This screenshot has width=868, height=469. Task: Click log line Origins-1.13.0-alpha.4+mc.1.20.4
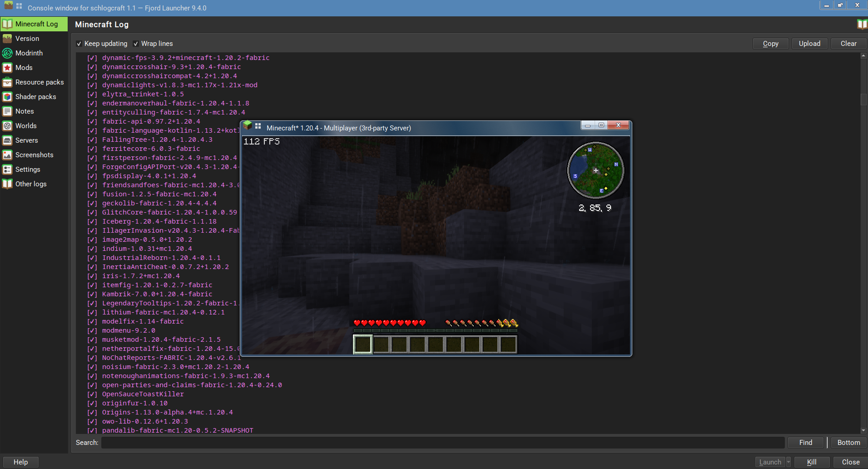click(168, 412)
